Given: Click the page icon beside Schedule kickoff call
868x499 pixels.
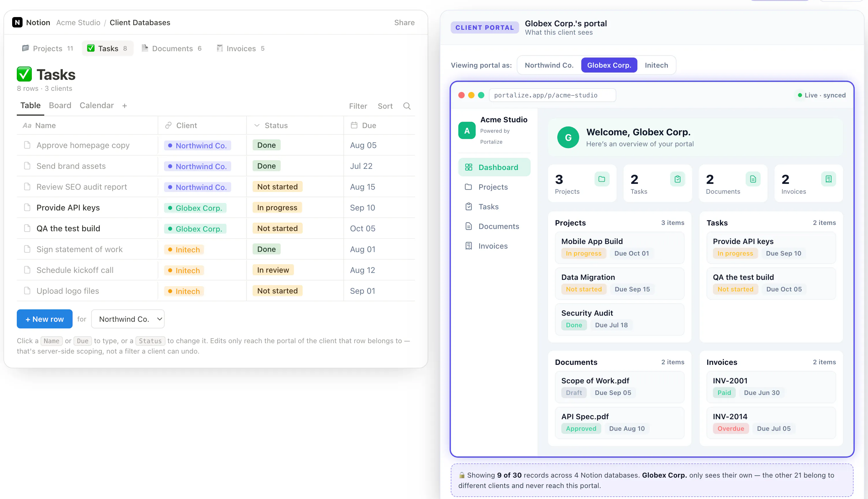Looking at the screenshot, I should [27, 270].
